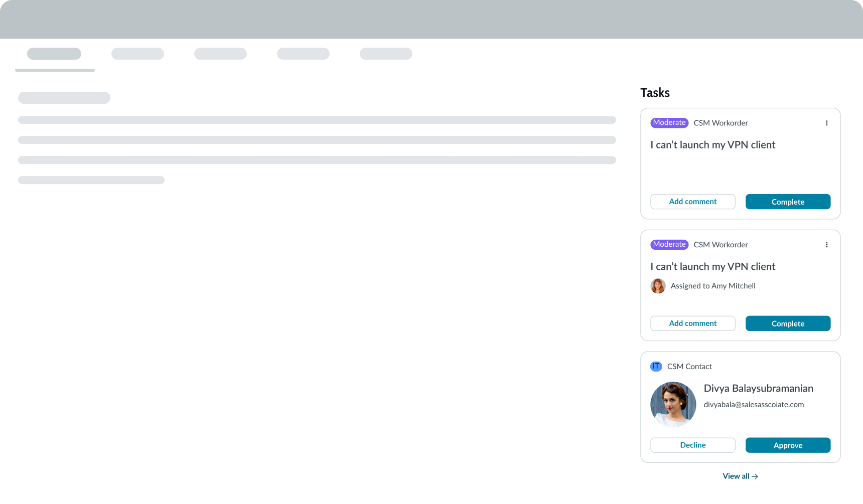Click Amy Mitchell's avatar
The height and width of the screenshot is (504, 863).
pyautogui.click(x=658, y=286)
